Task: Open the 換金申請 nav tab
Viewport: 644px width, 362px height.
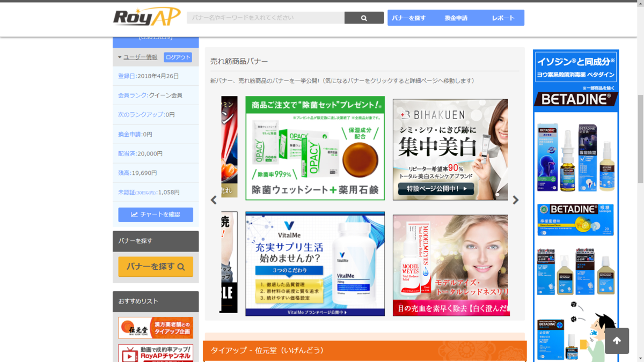Action: 456,18
